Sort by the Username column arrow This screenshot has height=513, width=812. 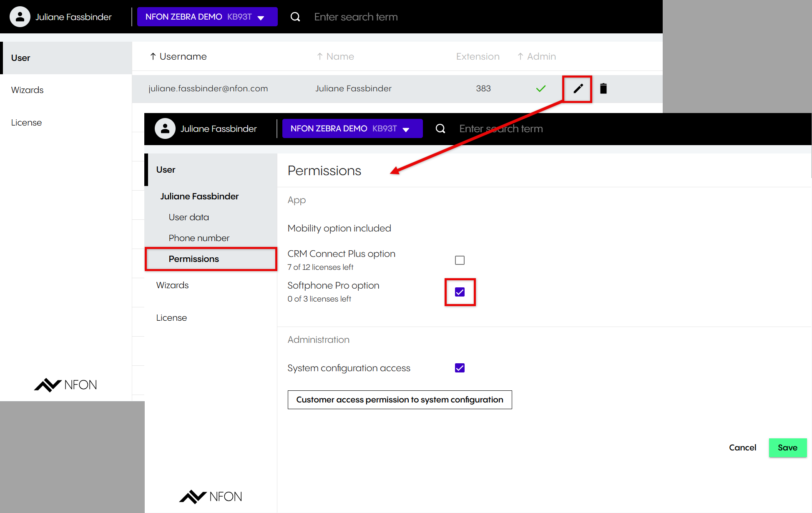coord(153,56)
